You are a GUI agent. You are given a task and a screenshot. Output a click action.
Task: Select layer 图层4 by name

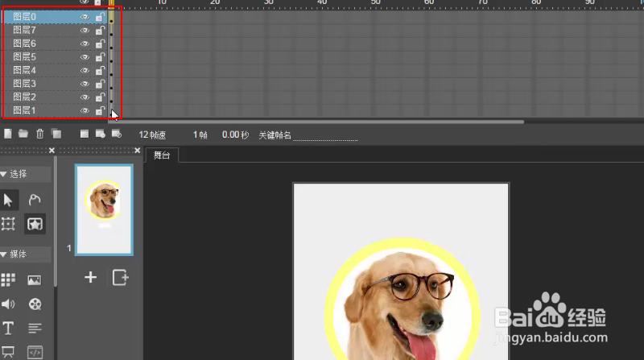[24, 70]
